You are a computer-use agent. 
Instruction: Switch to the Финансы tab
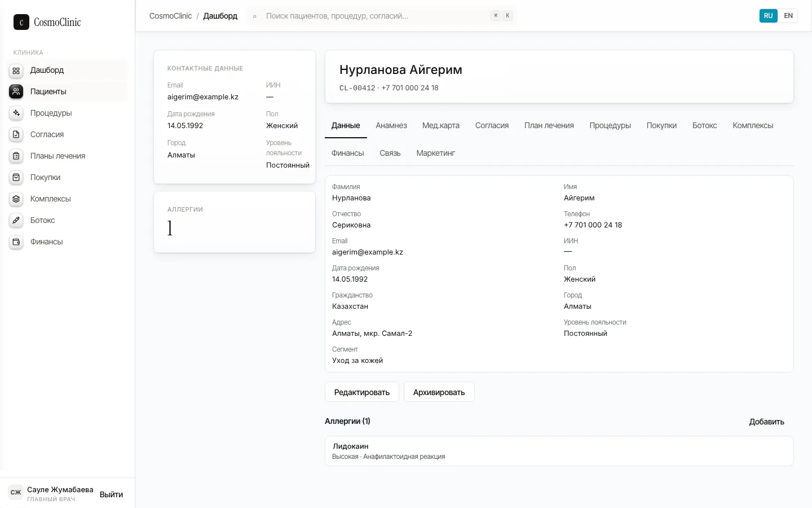[x=348, y=153]
